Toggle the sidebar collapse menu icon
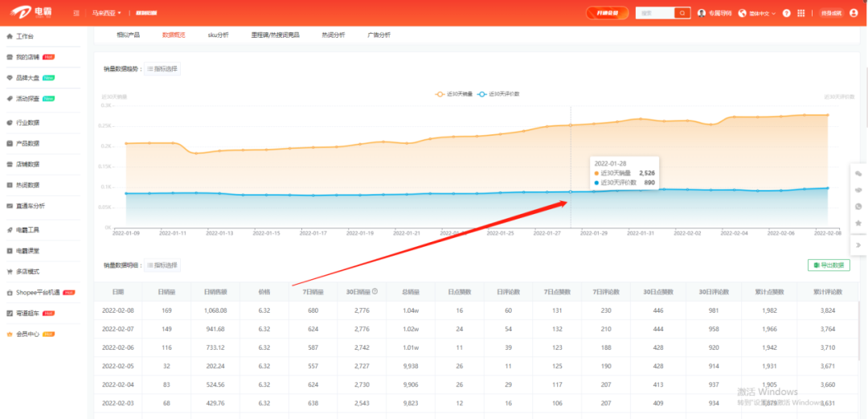This screenshot has width=868, height=419. [76, 14]
